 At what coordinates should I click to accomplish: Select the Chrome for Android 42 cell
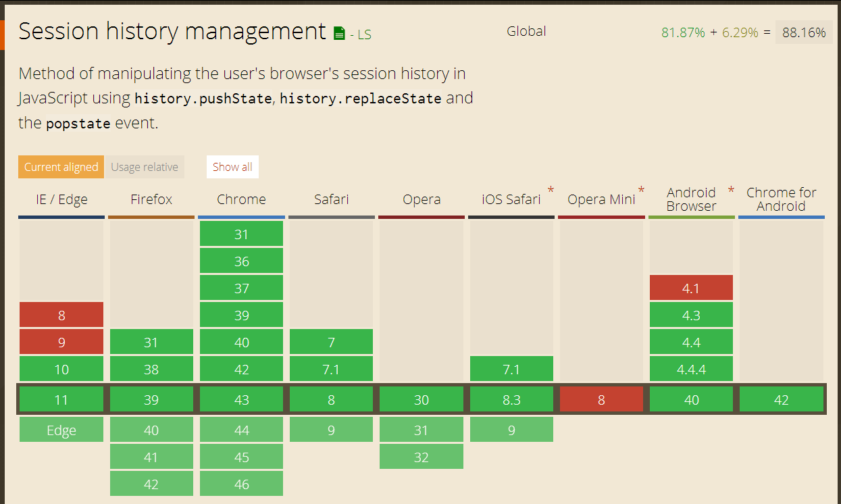tap(781, 399)
